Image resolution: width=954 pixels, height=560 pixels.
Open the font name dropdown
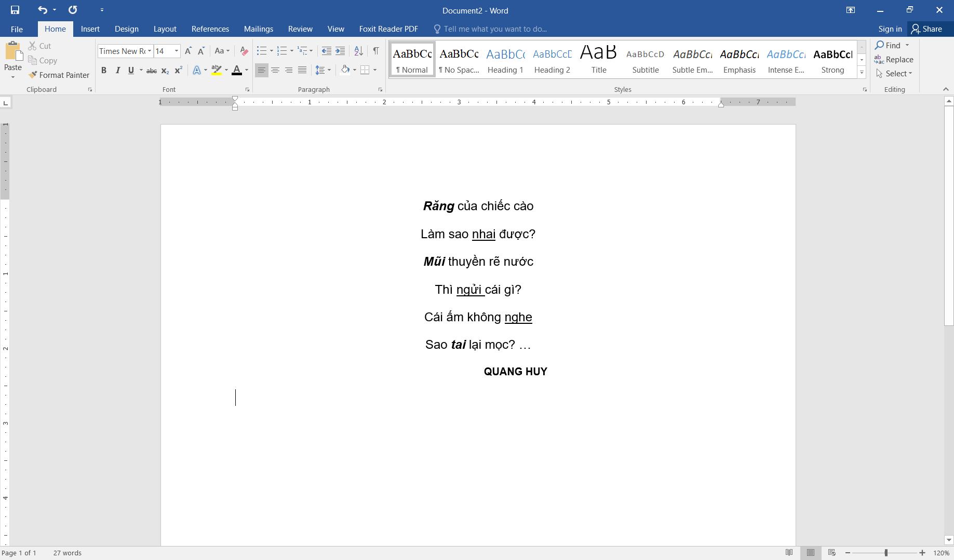150,51
